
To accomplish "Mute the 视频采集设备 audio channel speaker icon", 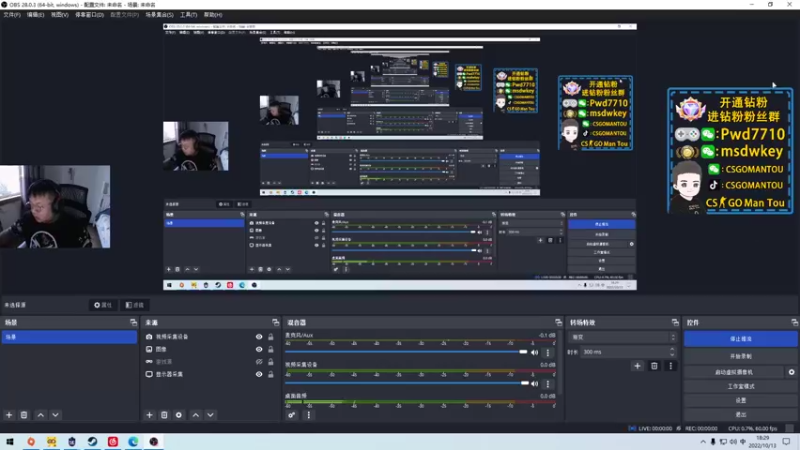I will (534, 383).
